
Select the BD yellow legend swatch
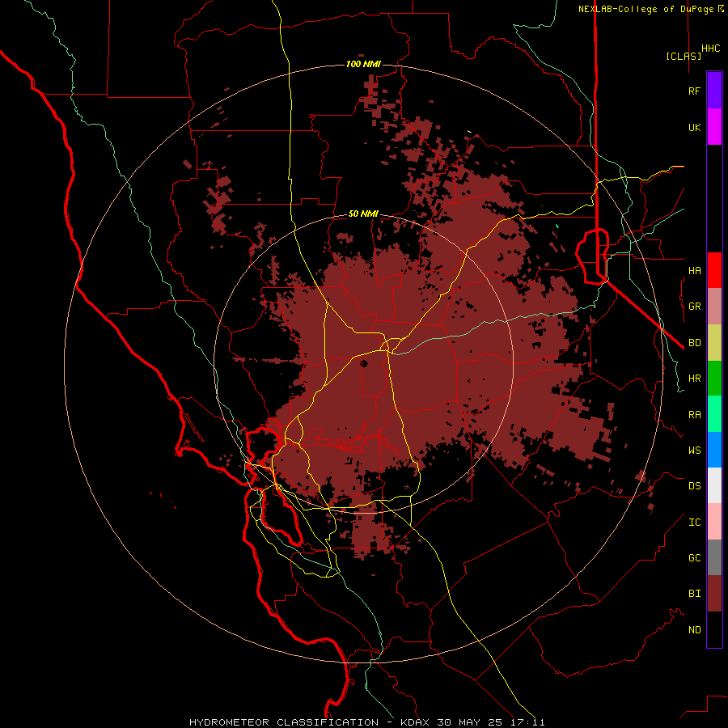pos(714,343)
